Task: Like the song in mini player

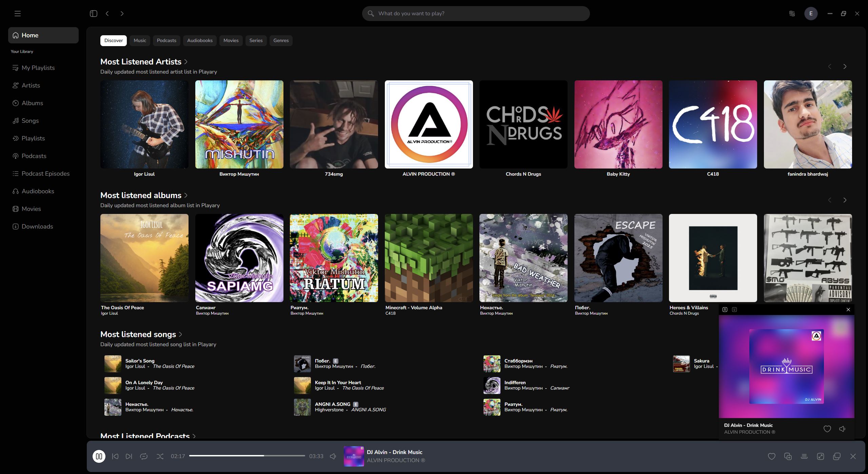Action: pos(827,429)
